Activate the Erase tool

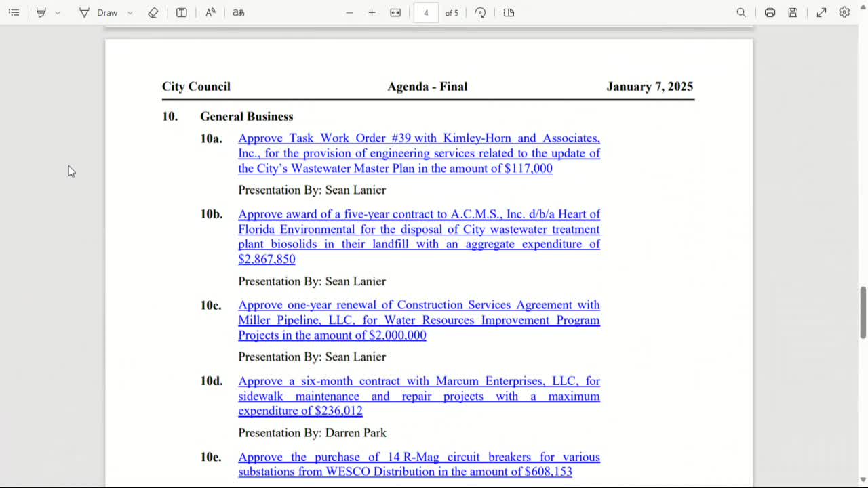pyautogui.click(x=153, y=12)
